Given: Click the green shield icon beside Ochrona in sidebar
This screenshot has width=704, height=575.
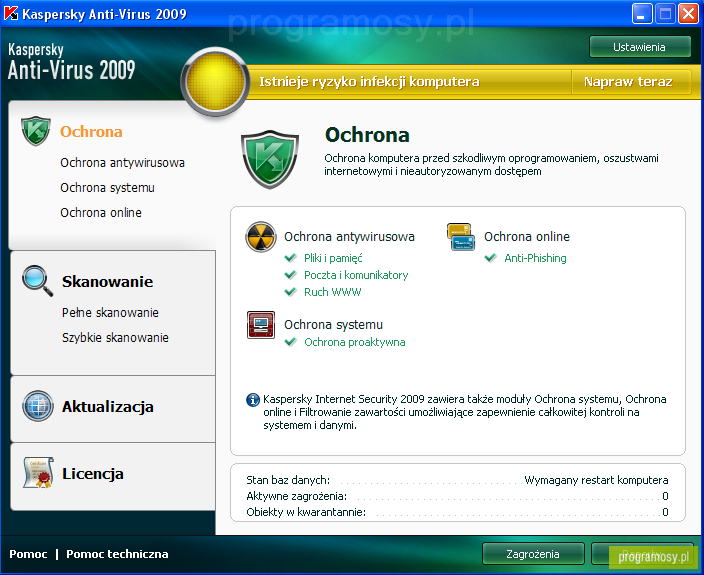Looking at the screenshot, I should point(36,131).
